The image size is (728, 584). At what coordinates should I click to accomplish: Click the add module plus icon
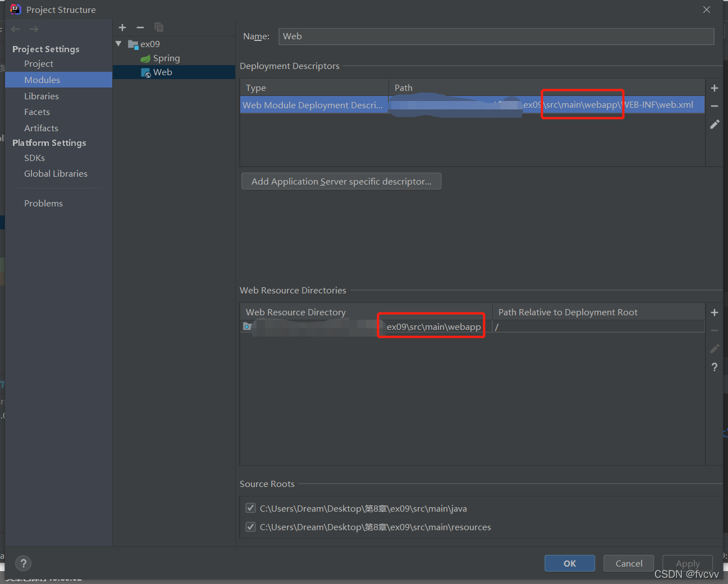pyautogui.click(x=122, y=27)
